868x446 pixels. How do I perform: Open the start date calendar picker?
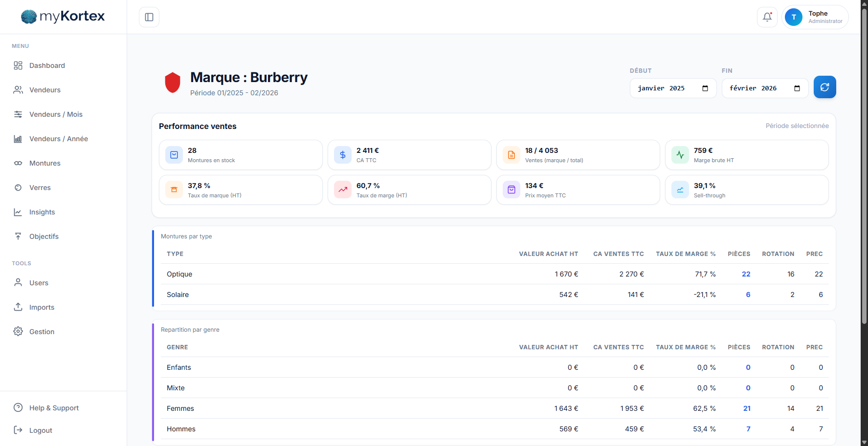[705, 88]
